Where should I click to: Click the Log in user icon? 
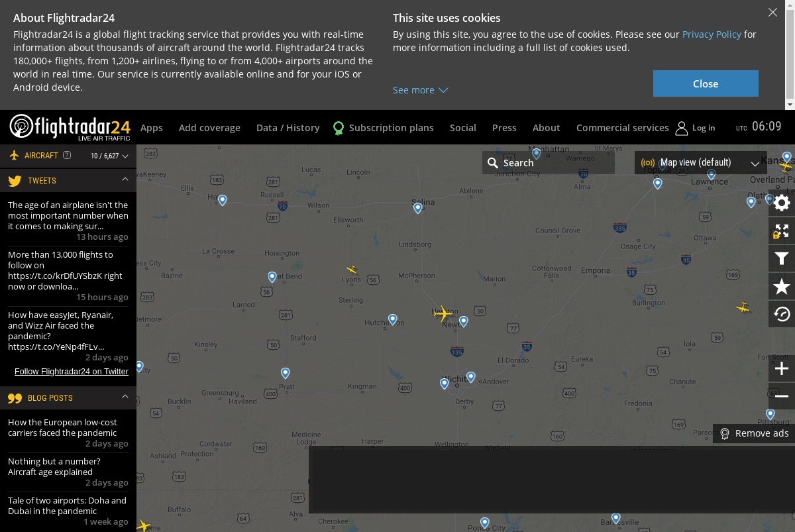(x=682, y=128)
